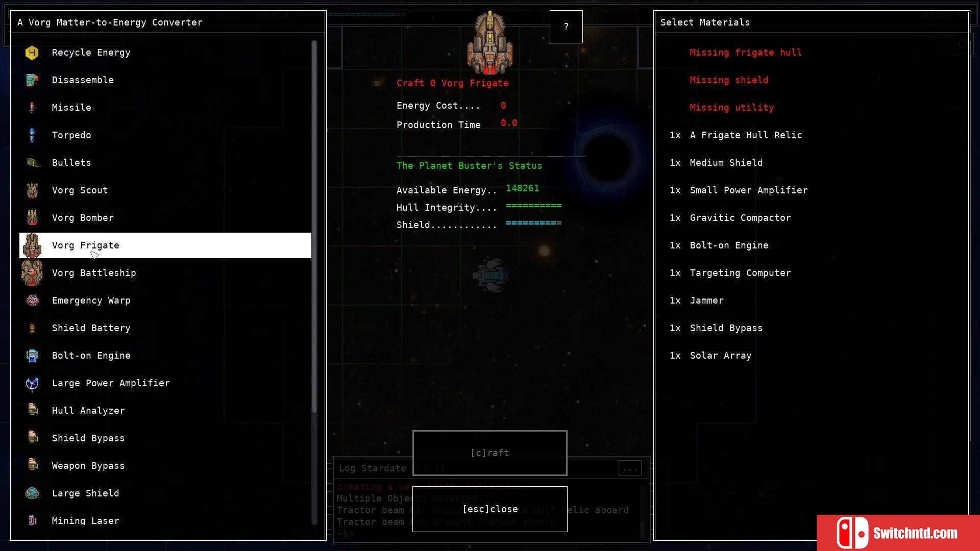Select Weapon Bypass from item list
Screen dimensions: 980x551
(88, 466)
